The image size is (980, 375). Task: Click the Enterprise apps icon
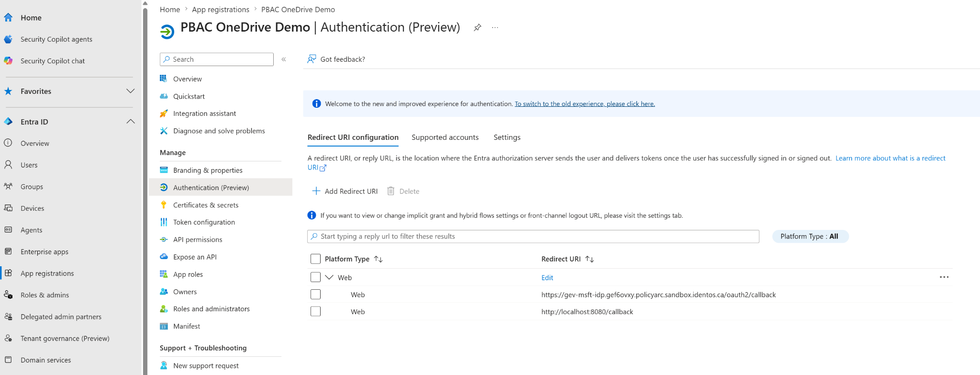click(x=8, y=251)
